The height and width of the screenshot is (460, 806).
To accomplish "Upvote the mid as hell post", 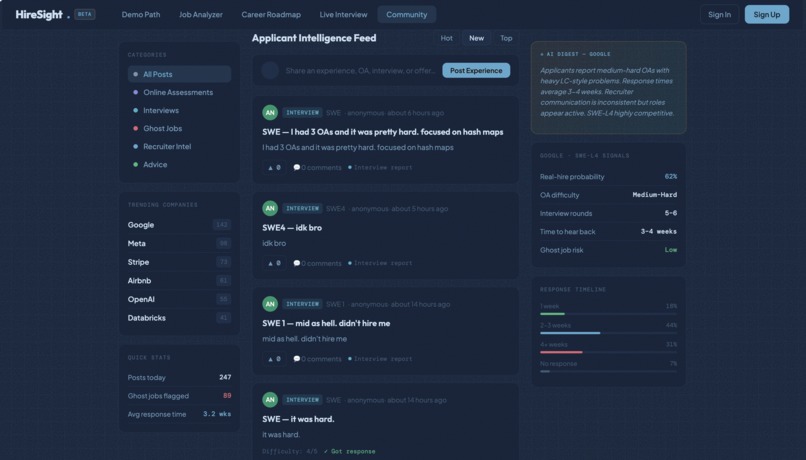I will [274, 359].
